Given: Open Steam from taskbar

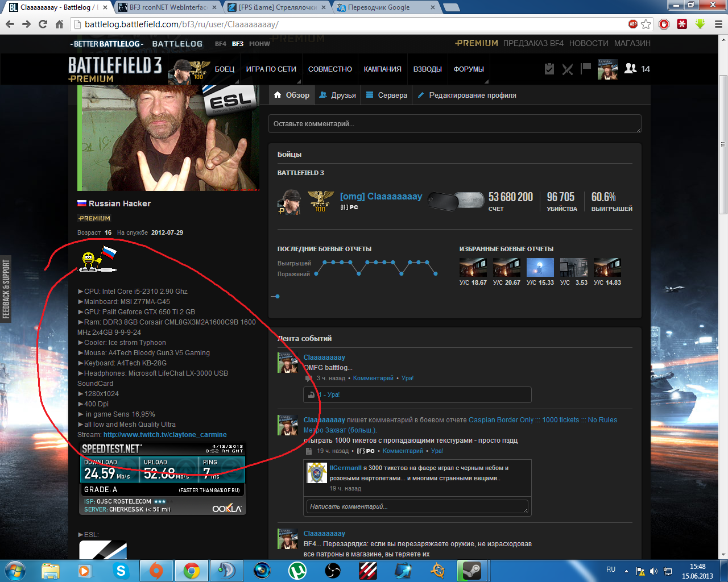Looking at the screenshot, I should (x=473, y=571).
